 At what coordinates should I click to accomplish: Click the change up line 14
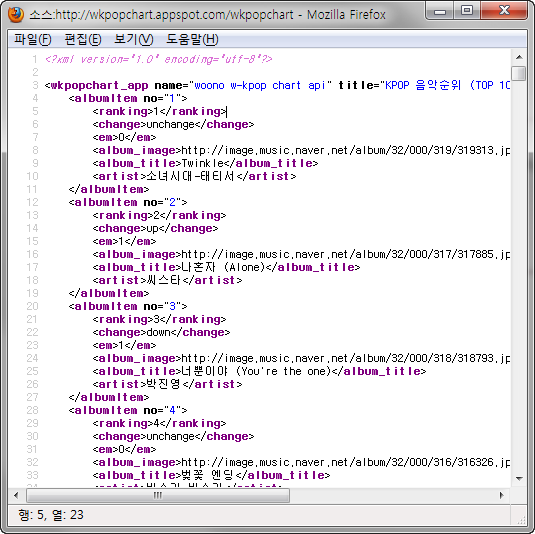point(155,228)
